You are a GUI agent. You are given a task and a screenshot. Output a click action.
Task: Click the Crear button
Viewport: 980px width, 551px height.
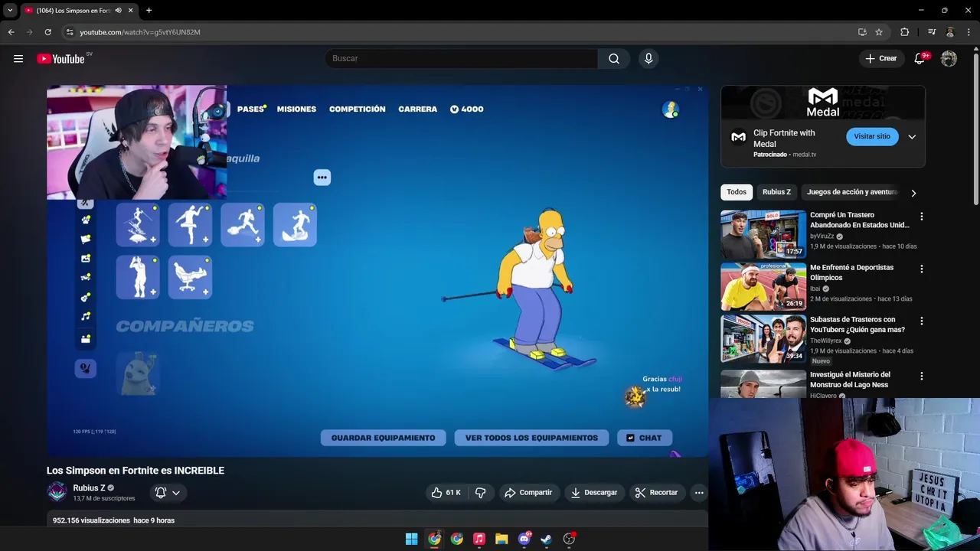pos(880,59)
